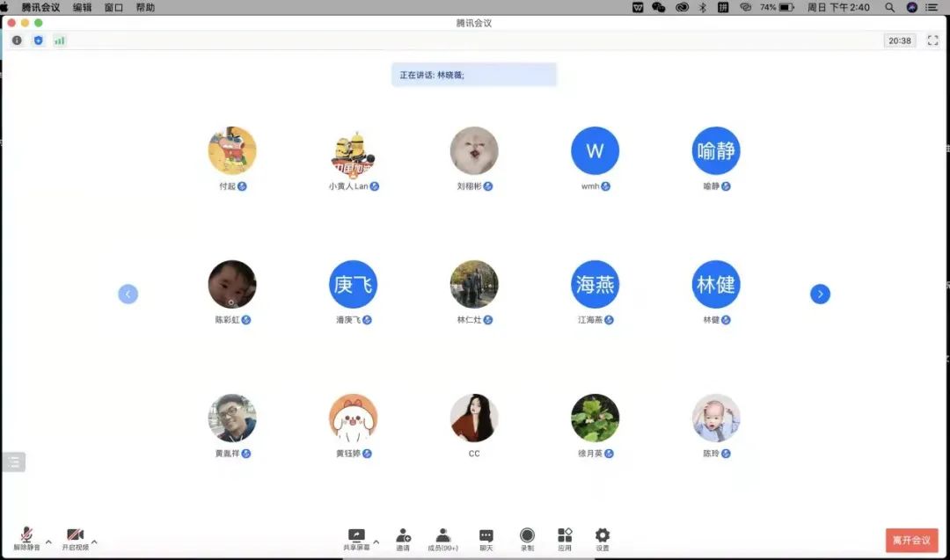Screen dimensions: 950x560
Task: Open the Apps panel
Action: [565, 539]
